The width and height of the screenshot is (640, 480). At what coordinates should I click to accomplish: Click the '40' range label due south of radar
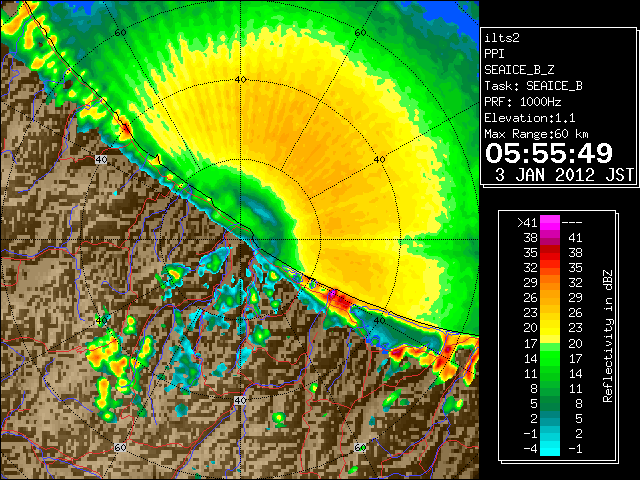(x=240, y=400)
